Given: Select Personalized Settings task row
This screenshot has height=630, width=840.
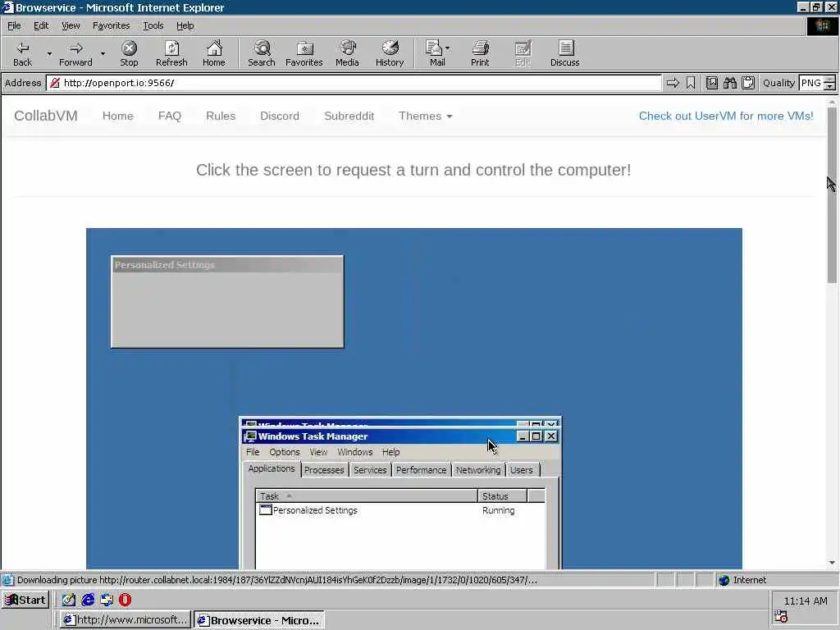Looking at the screenshot, I should 400,510.
